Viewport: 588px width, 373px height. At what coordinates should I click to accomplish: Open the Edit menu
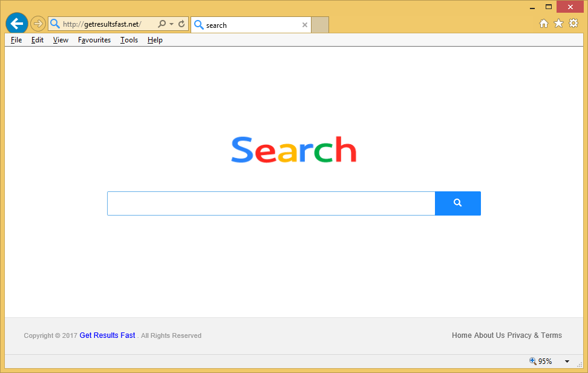[x=37, y=40]
